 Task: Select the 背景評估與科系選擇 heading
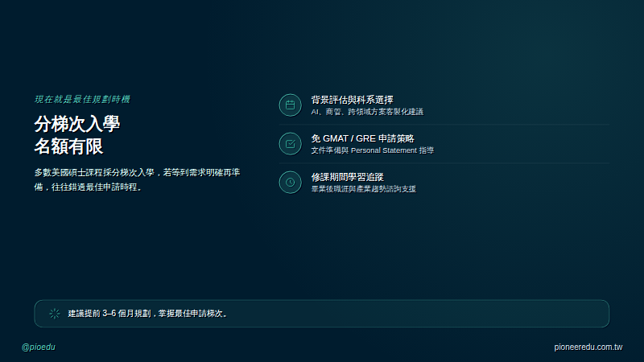coord(352,100)
